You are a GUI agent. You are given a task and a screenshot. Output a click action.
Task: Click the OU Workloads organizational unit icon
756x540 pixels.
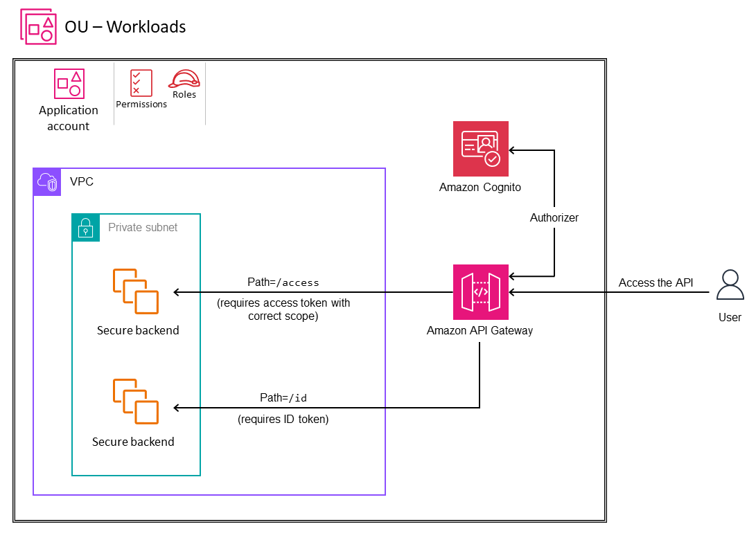click(39, 26)
